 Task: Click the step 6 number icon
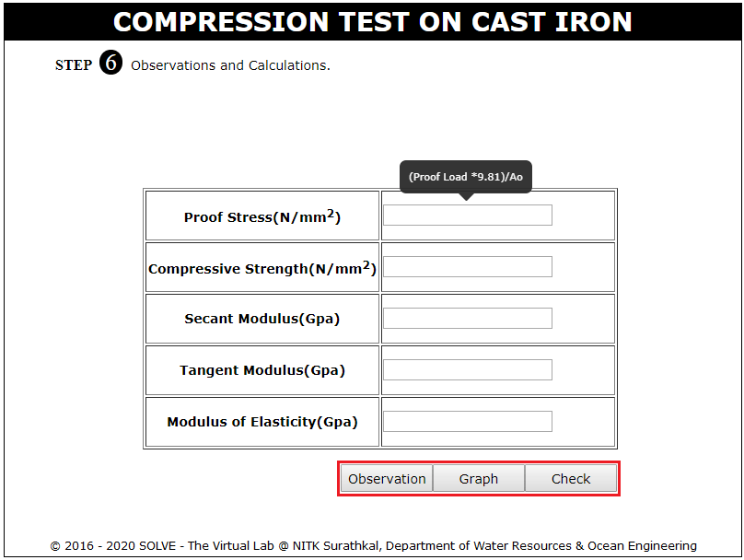coord(110,64)
